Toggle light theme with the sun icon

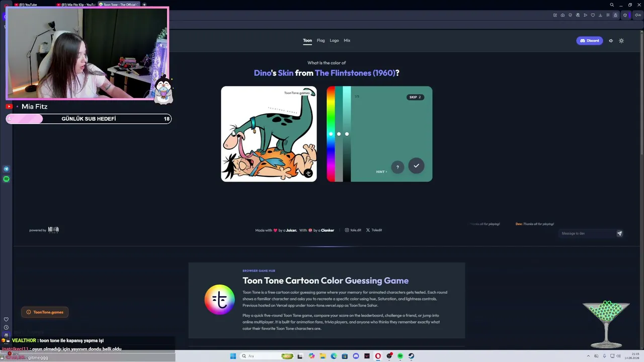point(621,41)
